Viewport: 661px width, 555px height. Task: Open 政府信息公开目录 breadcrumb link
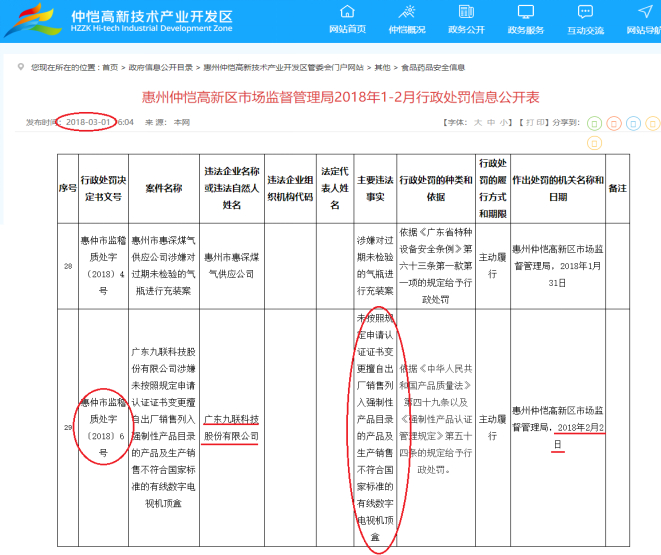pyautogui.click(x=161, y=67)
